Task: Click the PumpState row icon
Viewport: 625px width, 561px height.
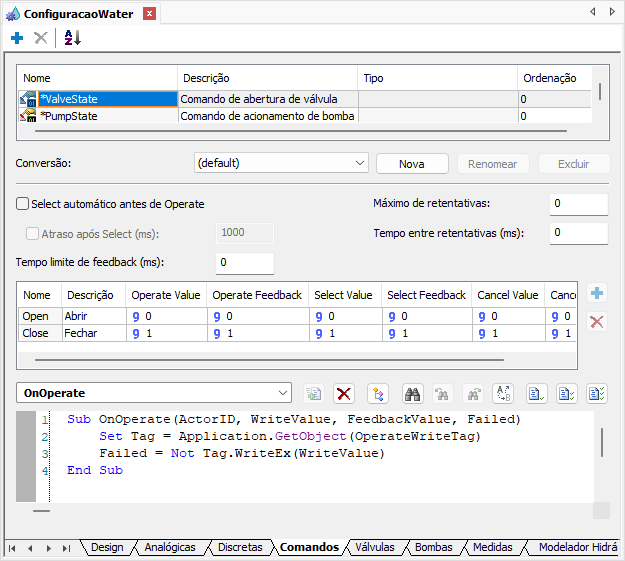Action: (28, 116)
